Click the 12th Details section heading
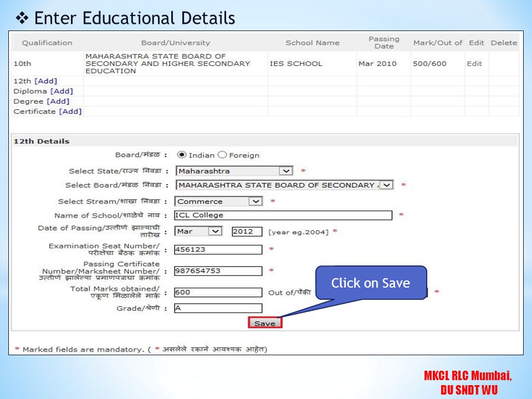The width and height of the screenshot is (532, 399). click(x=42, y=141)
